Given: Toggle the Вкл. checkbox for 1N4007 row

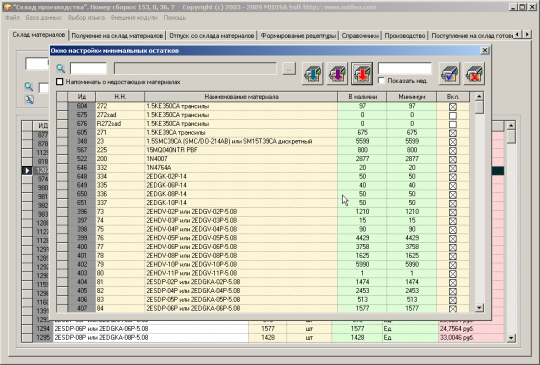Looking at the screenshot, I should pyautogui.click(x=453, y=159).
